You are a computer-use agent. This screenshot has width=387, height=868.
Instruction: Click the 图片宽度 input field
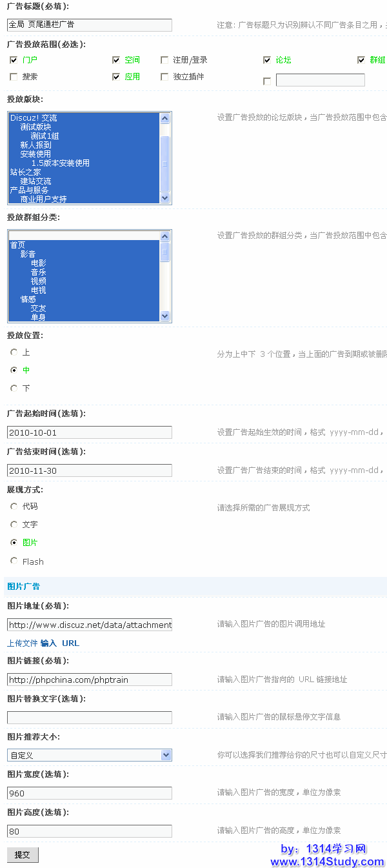click(89, 793)
